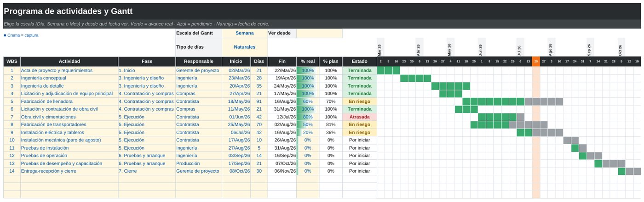Select "Instalación eléctrica y tableros" activity cell
Image resolution: width=644 pixels, height=202 pixels.
(x=69, y=132)
